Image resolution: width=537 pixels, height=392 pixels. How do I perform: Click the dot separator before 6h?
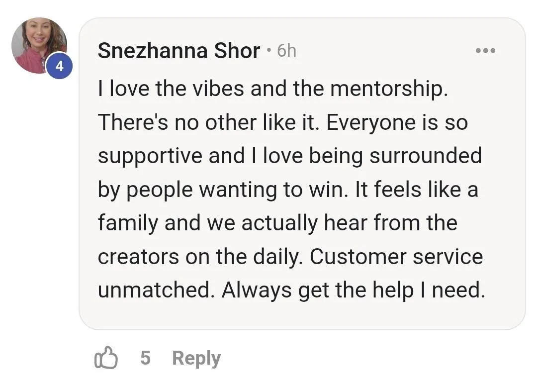(x=268, y=51)
